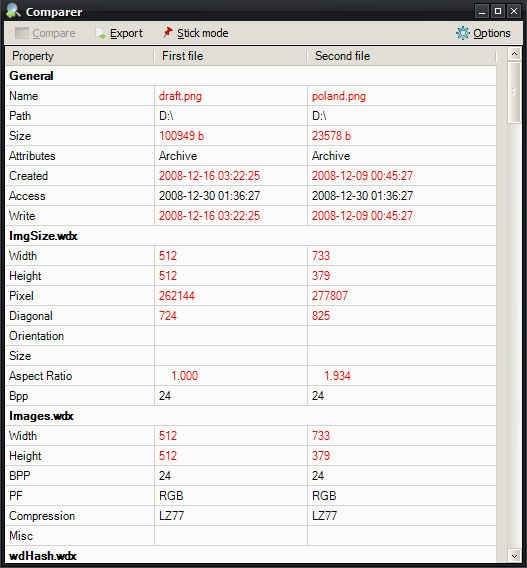Click the Comparer app icon in title bar

13,11
